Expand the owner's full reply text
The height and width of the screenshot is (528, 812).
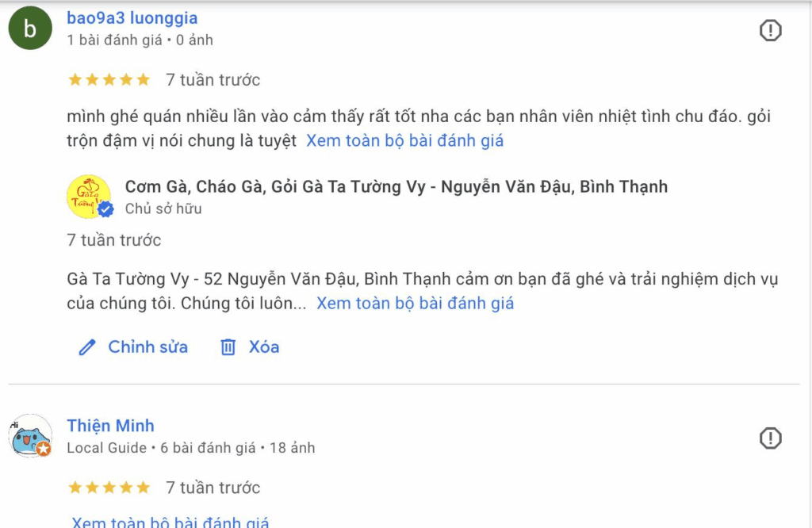tap(415, 304)
